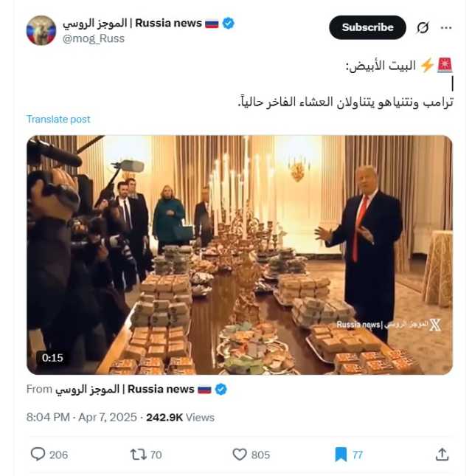472x476 pixels.
Task: Open Grok explain icon beside Subscribe
Action: [x=423, y=27]
